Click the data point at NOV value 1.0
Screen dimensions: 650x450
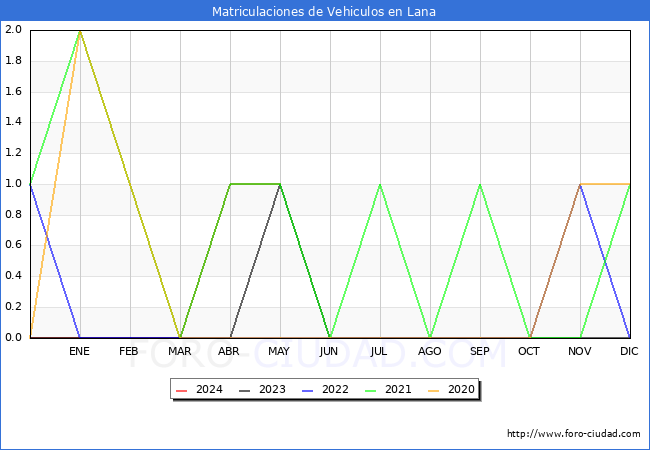click(580, 184)
